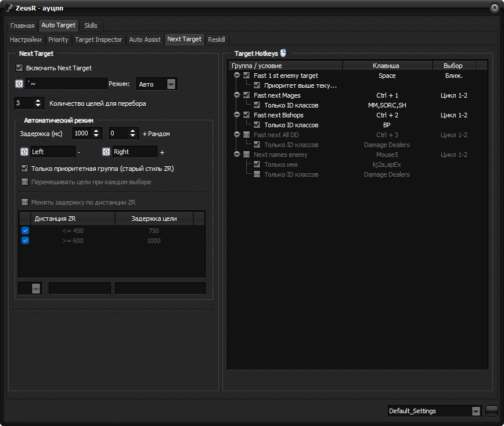Click the small button right of Default_Settings
The height and width of the screenshot is (426, 504).
pyautogui.click(x=491, y=411)
